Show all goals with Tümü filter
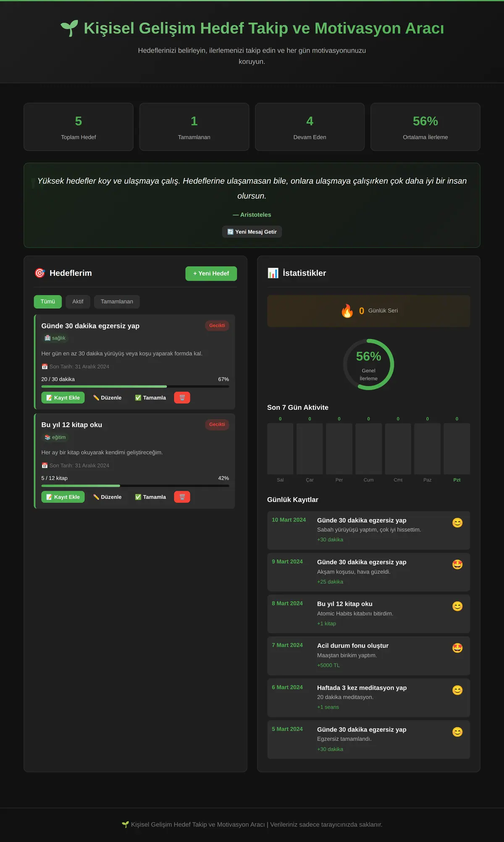504x842 pixels. pos(48,302)
